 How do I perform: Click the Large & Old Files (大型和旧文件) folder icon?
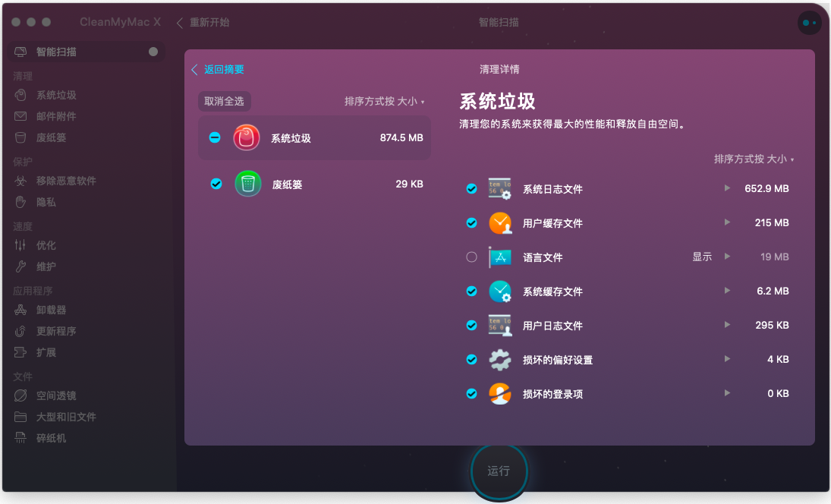point(20,417)
